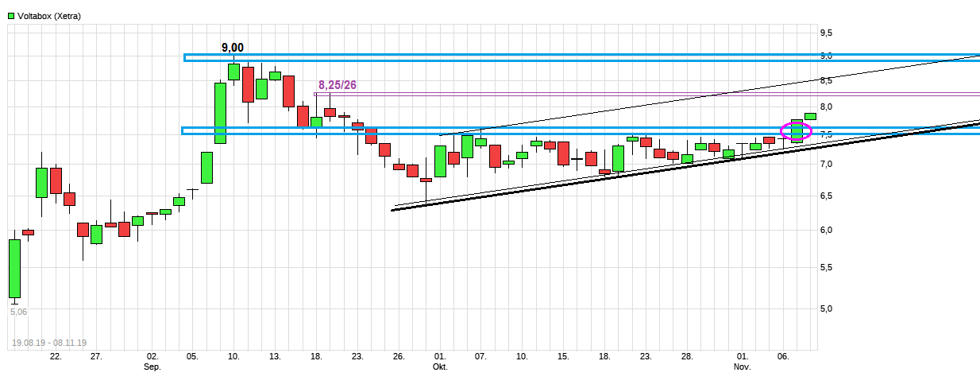This screenshot has width=980, height=384.
Task: Click the "Okt." month label
Action: tap(440, 367)
